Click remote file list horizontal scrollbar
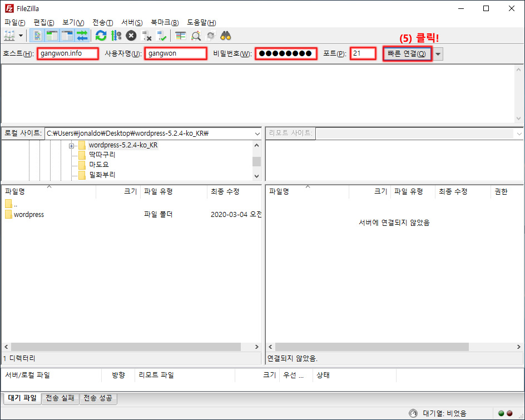Image resolution: width=525 pixels, height=420 pixels. pyautogui.click(x=372, y=347)
